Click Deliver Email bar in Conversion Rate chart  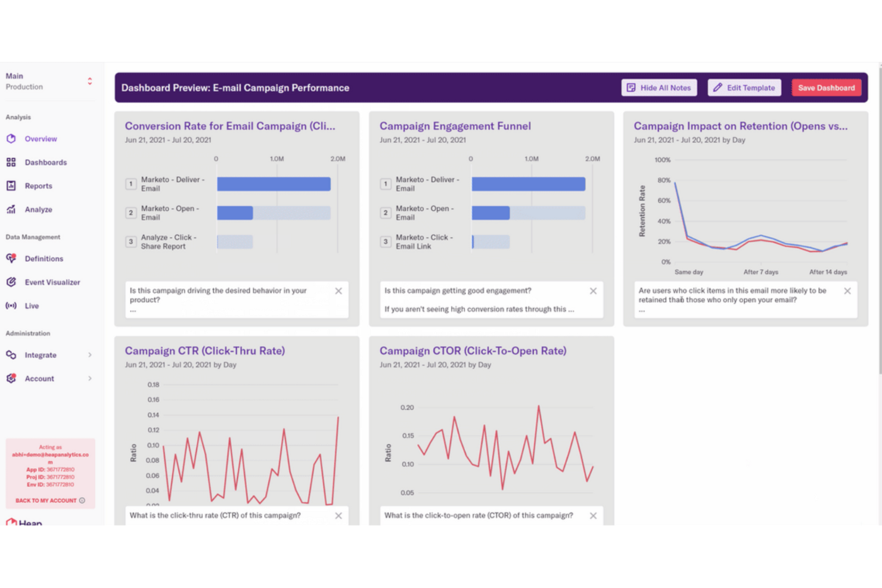pyautogui.click(x=274, y=184)
